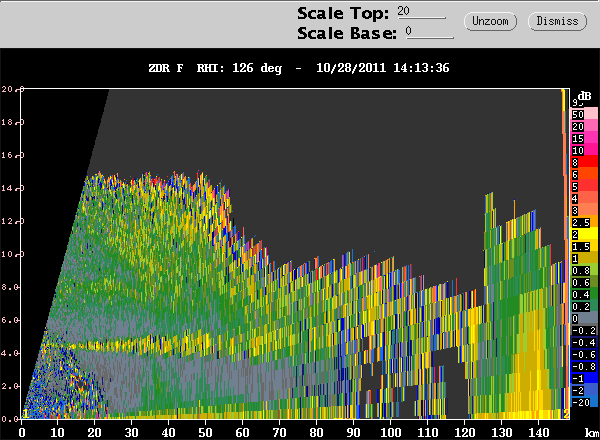Select the -0.8 dB color swatch
This screenshot has width=600, height=440.
click(584, 366)
